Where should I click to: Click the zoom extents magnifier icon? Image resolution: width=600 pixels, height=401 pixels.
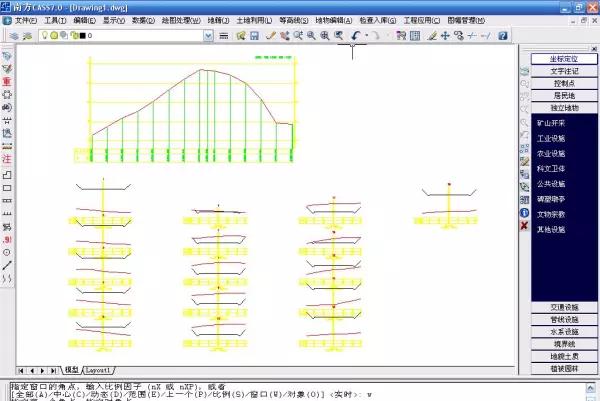point(325,36)
